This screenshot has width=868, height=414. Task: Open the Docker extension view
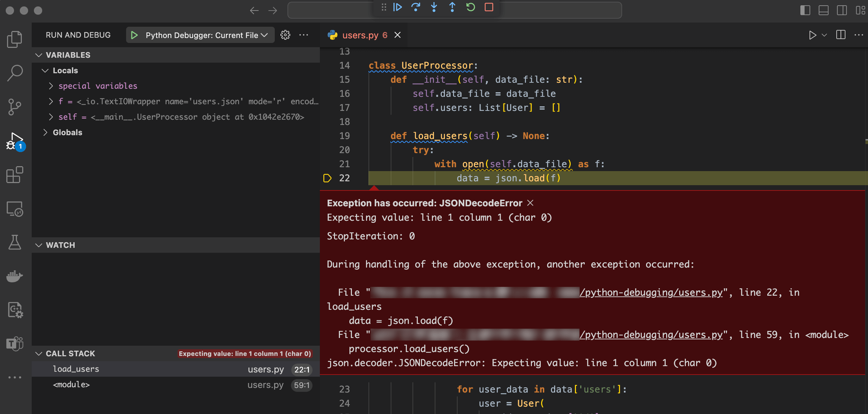(x=14, y=276)
